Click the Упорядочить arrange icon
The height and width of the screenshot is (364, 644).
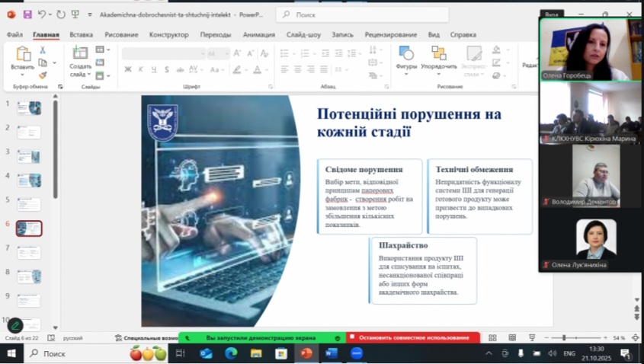click(x=439, y=55)
